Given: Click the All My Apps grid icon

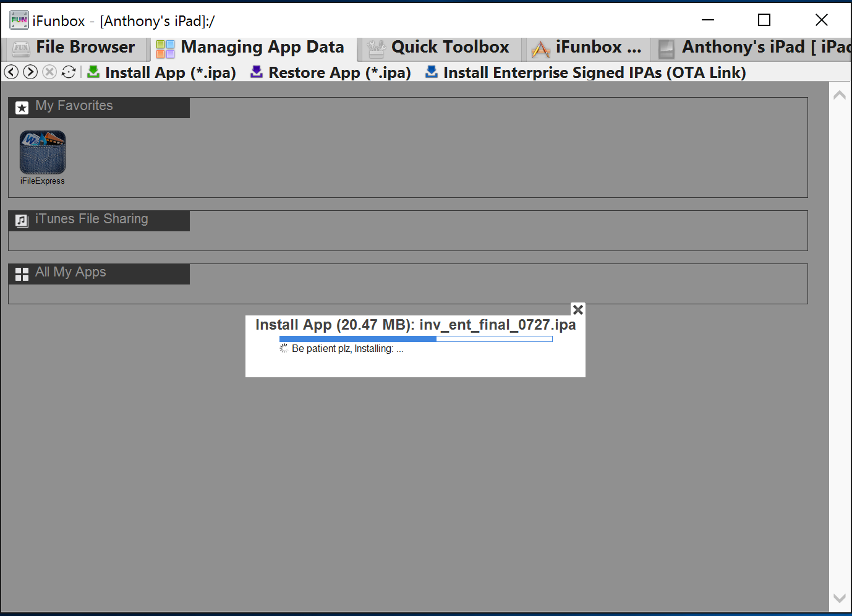Looking at the screenshot, I should coord(22,274).
